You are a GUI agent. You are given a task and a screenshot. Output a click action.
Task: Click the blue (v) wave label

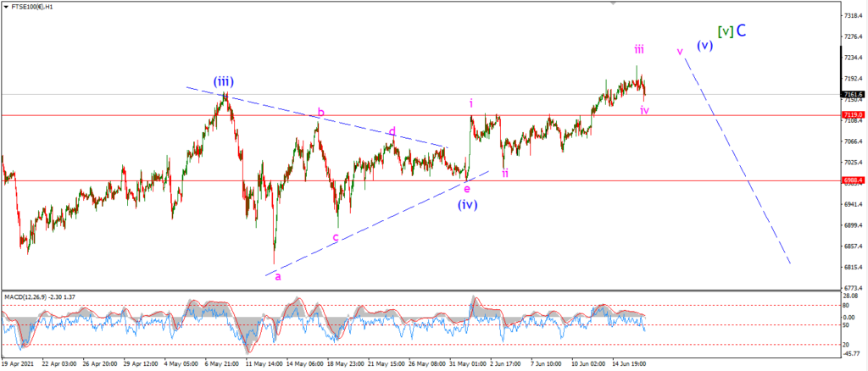pyautogui.click(x=704, y=46)
